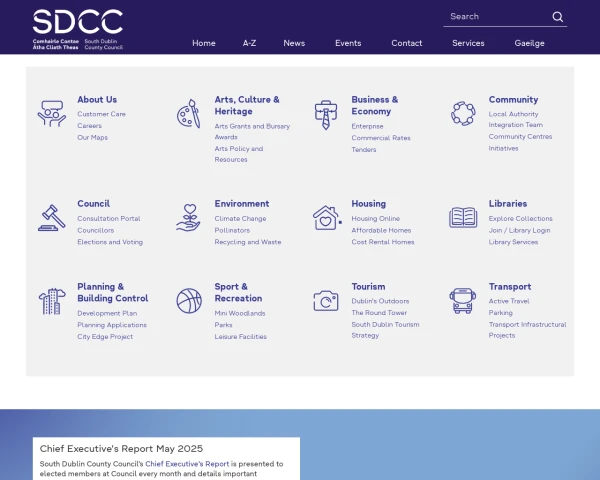
Task: Open Join / Library Login link
Action: tap(519, 230)
